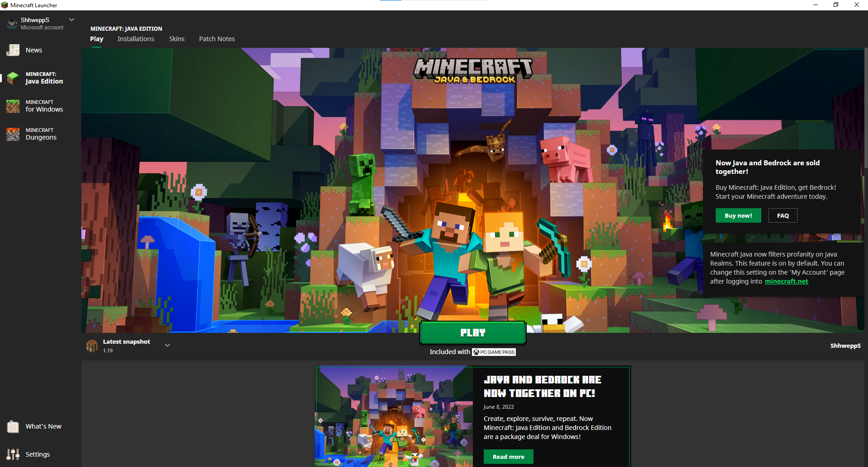Open the Java and Bedrock news thumbnail
The height and width of the screenshot is (467, 868).
click(394, 416)
